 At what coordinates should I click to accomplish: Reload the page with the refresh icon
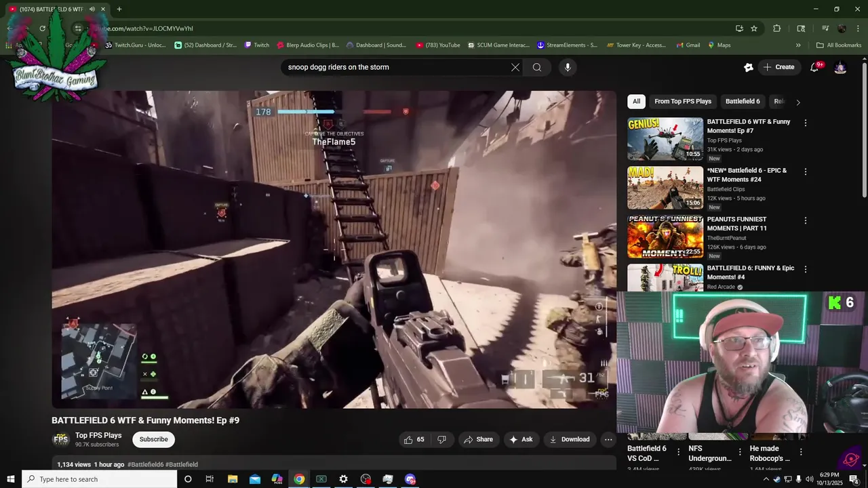pyautogui.click(x=42, y=28)
